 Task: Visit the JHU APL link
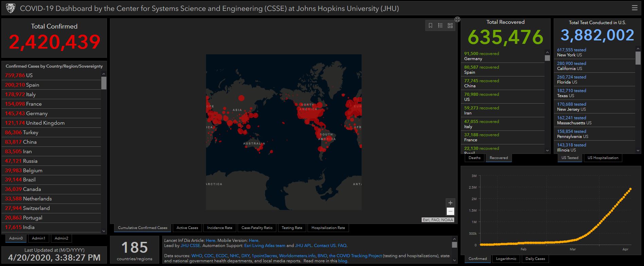(303, 246)
